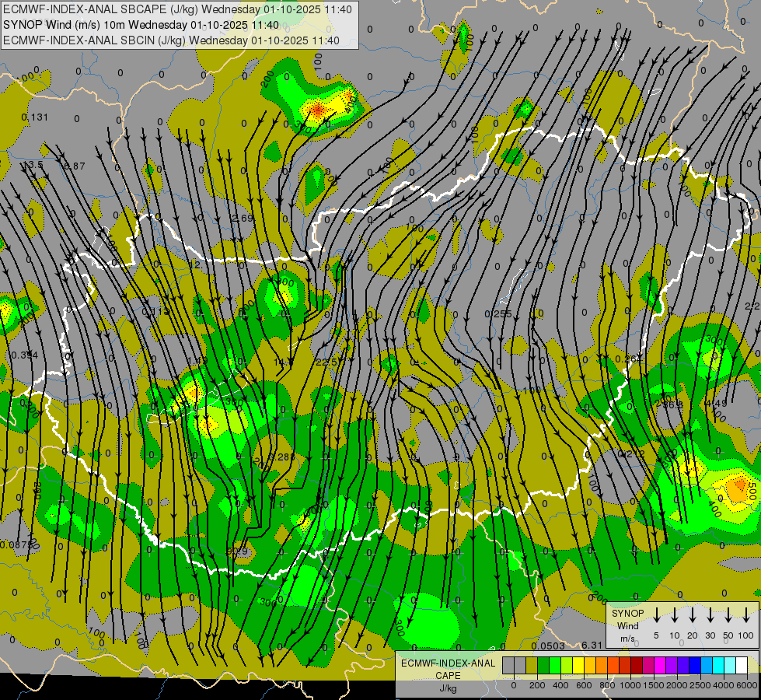Click the 0.394 value on the map

[24, 355]
